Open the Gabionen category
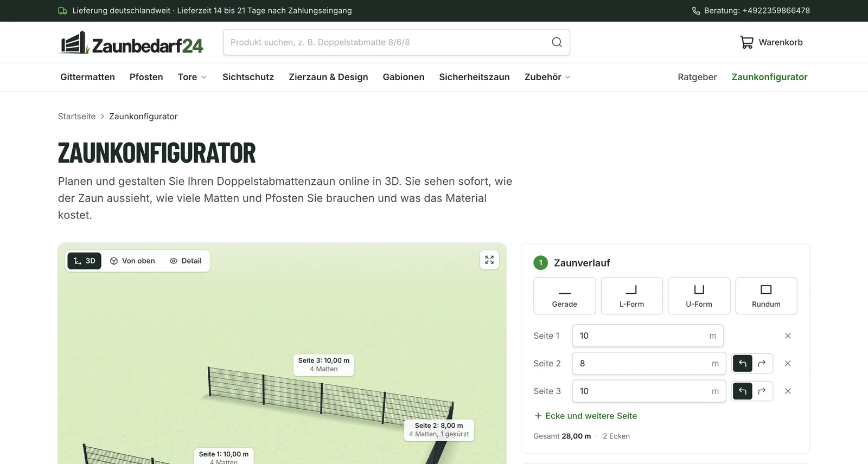The width and height of the screenshot is (868, 464). point(404,77)
